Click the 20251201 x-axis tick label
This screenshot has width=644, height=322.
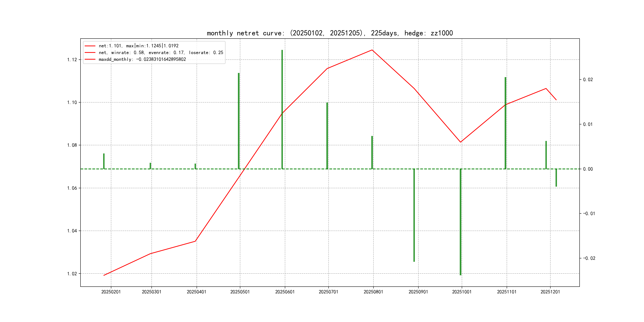point(550,292)
